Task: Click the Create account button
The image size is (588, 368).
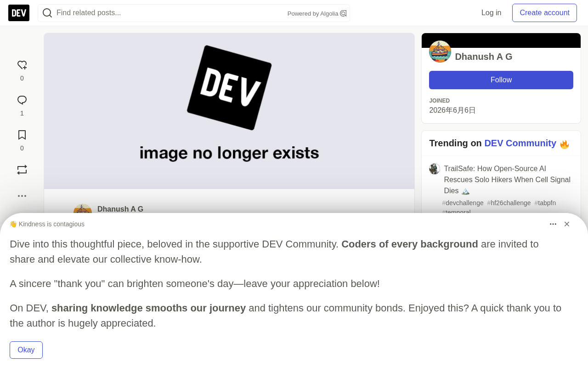Action: pyautogui.click(x=544, y=13)
